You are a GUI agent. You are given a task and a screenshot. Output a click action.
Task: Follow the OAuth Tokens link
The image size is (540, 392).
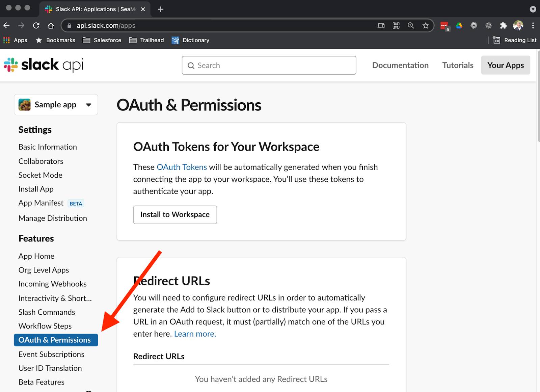pos(182,167)
